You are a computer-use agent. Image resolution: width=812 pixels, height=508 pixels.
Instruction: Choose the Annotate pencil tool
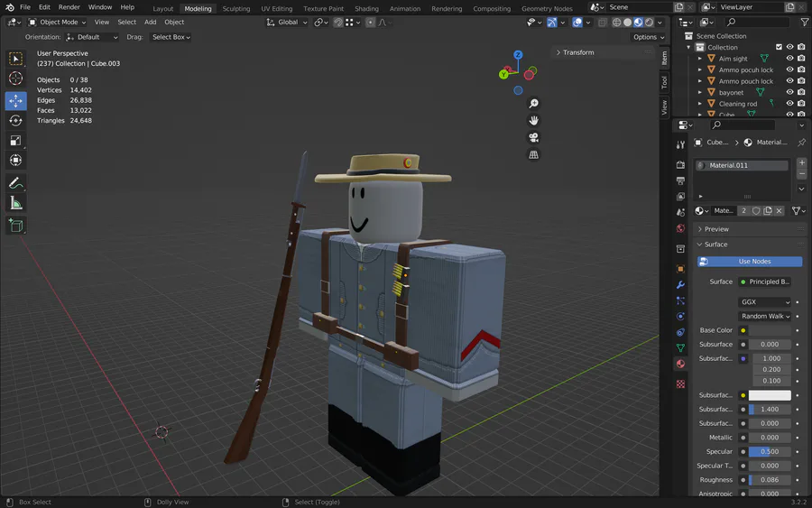[15, 183]
